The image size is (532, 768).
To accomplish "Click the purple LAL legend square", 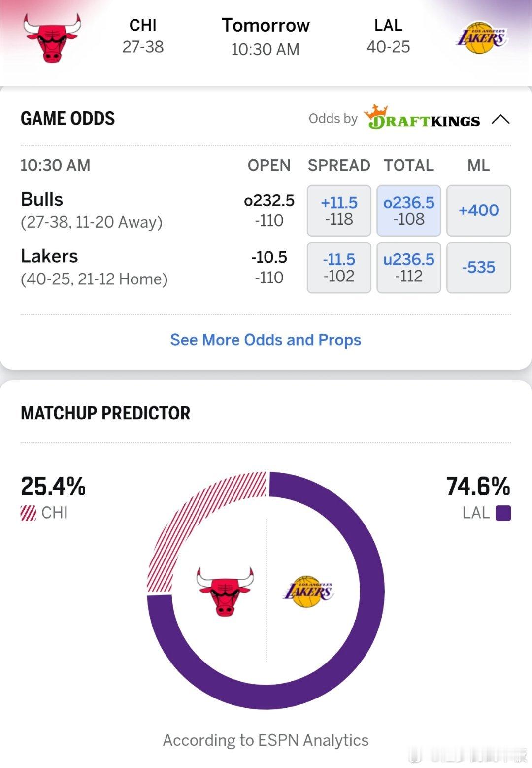I will point(502,512).
